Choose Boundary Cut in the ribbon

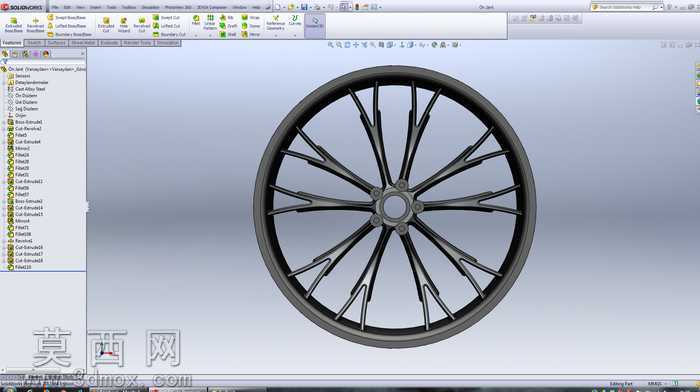coord(169,34)
